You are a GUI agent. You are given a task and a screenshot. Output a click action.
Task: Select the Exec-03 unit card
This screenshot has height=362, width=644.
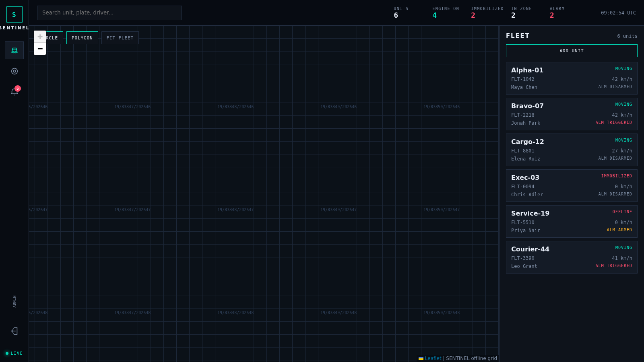coord(572,186)
